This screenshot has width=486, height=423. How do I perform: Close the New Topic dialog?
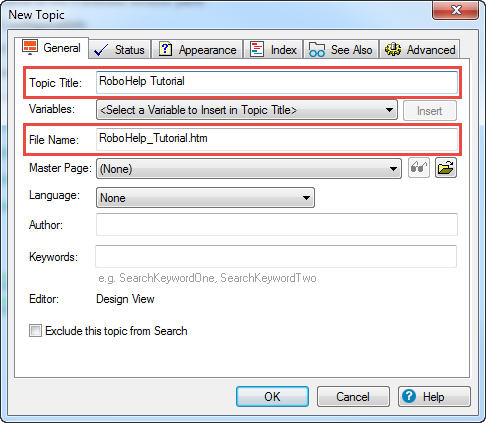[455, 10]
